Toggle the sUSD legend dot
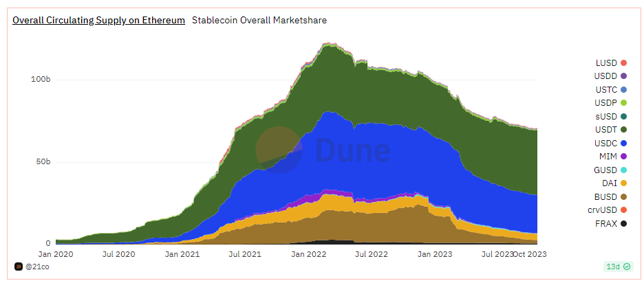This screenshot has width=644, height=283. point(623,117)
